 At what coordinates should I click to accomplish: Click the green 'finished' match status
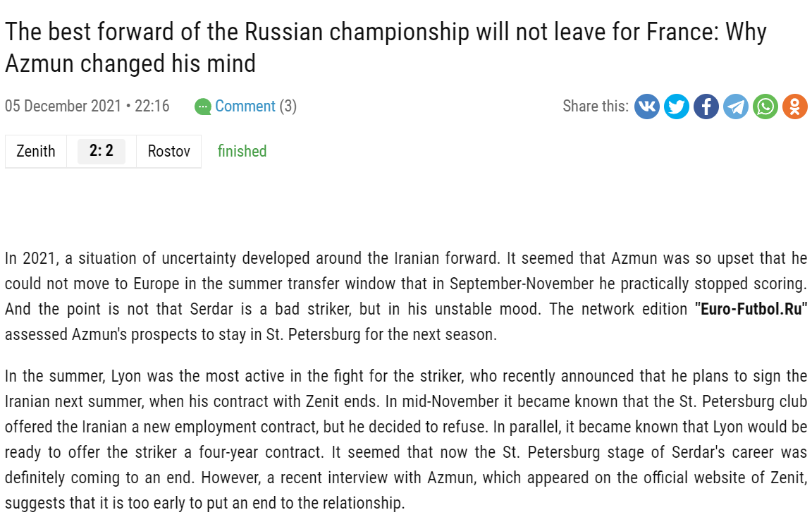tap(242, 152)
